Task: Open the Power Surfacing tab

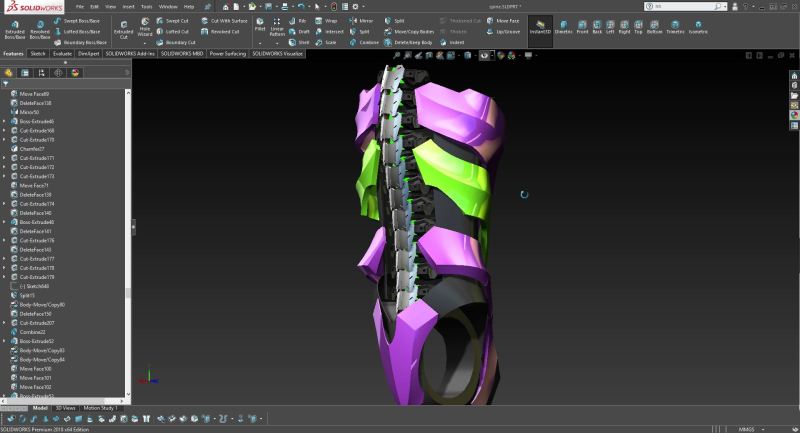Action: 228,54
